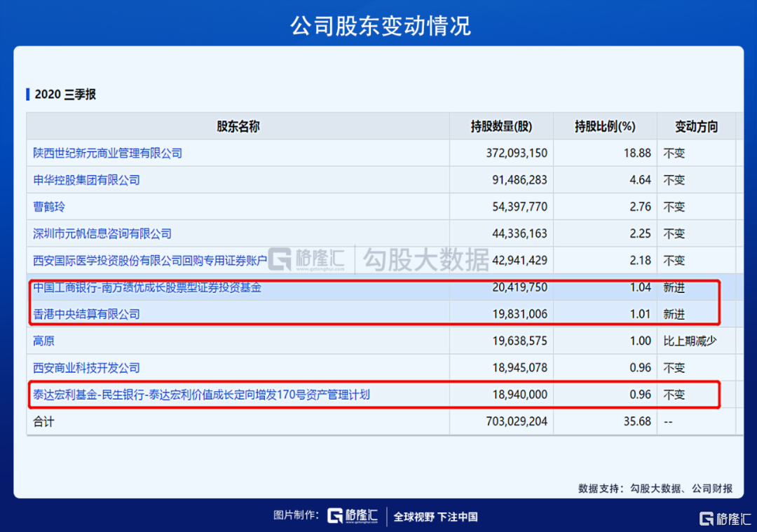The height and width of the screenshot is (532, 757).
Task: Click 不变 in the 泰达宏利基金 row
Action: point(674,395)
